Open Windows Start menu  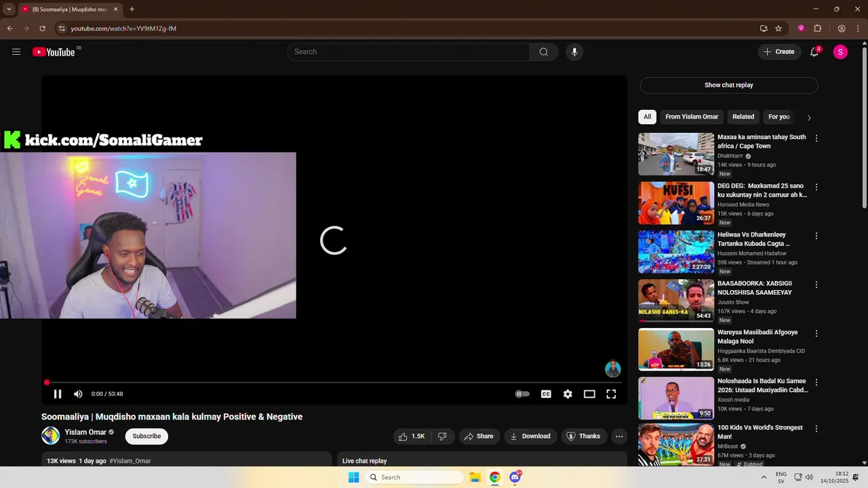353,477
